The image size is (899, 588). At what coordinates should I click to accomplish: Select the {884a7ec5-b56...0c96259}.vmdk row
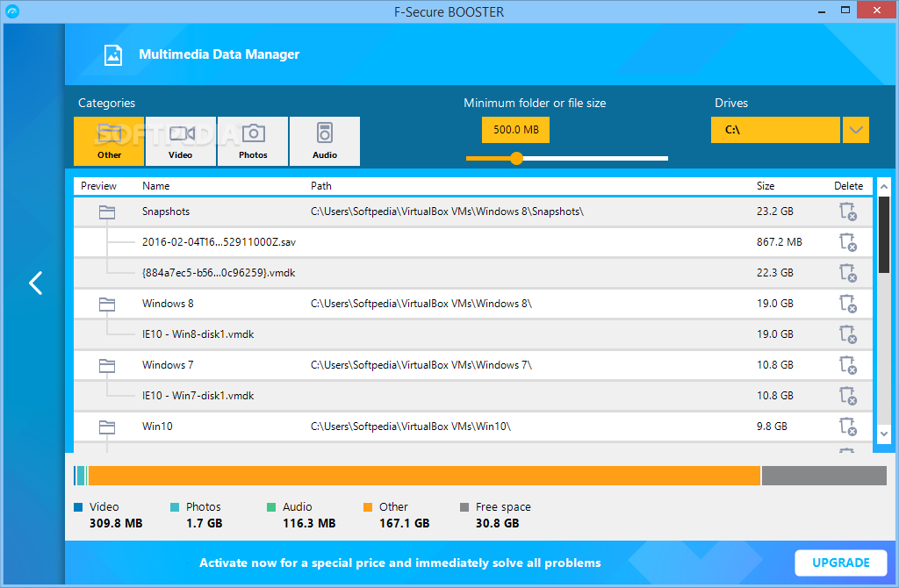tap(473, 273)
